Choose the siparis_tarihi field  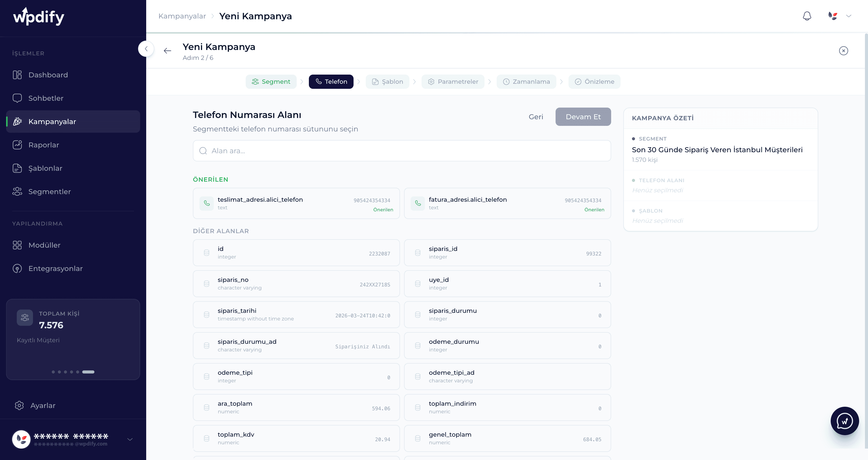[296, 315]
